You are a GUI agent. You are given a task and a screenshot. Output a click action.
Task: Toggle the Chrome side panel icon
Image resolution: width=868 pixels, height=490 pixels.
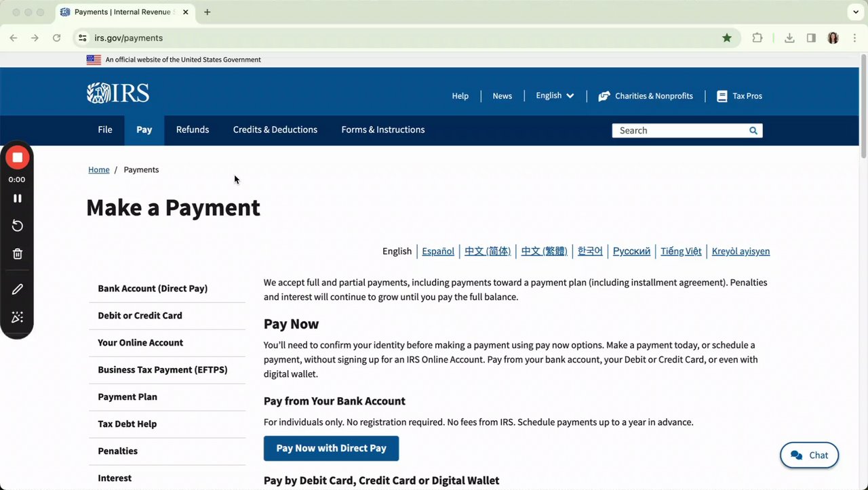pos(811,38)
